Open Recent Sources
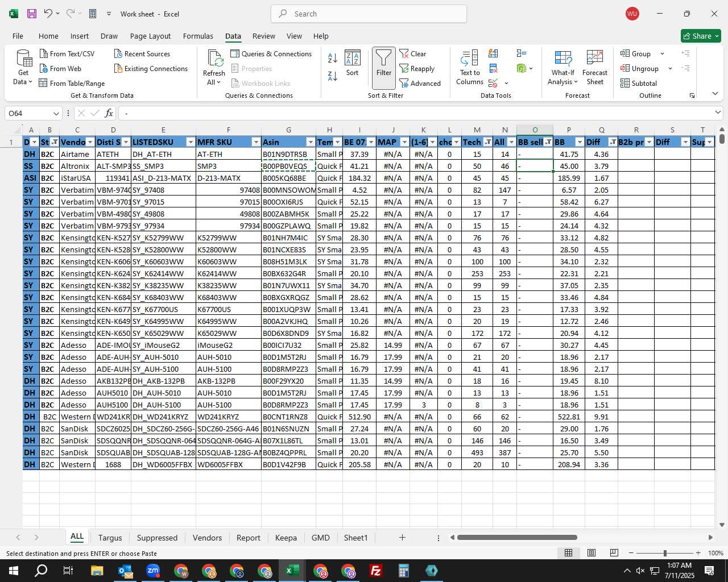 click(142, 53)
